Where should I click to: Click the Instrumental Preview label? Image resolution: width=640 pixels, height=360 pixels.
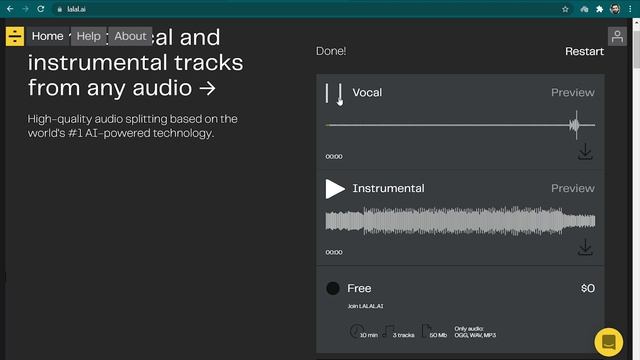pyautogui.click(x=573, y=189)
